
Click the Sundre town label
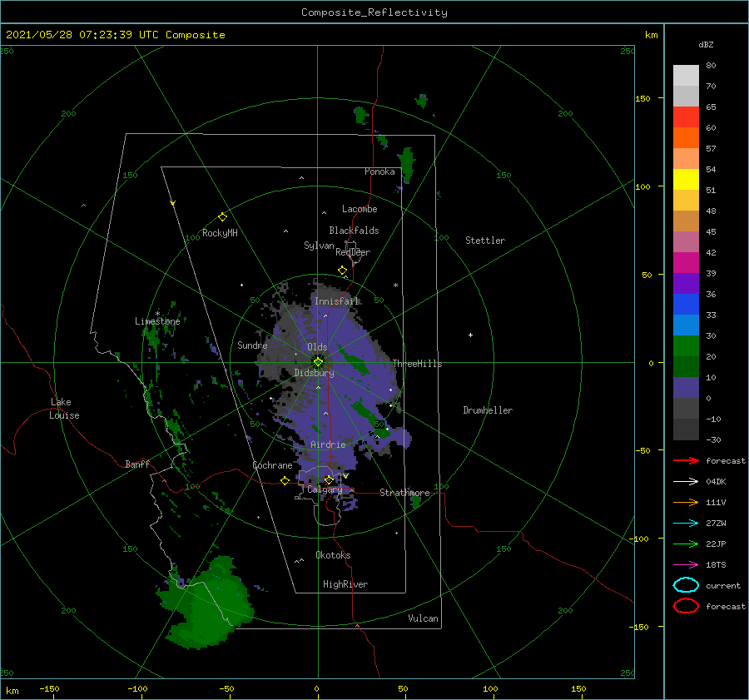[x=252, y=345]
